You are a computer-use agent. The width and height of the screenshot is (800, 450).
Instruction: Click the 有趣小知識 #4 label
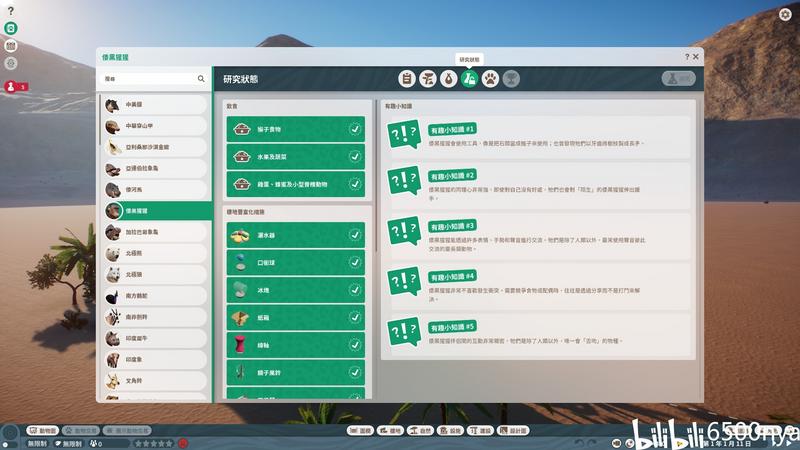pyautogui.click(x=453, y=277)
